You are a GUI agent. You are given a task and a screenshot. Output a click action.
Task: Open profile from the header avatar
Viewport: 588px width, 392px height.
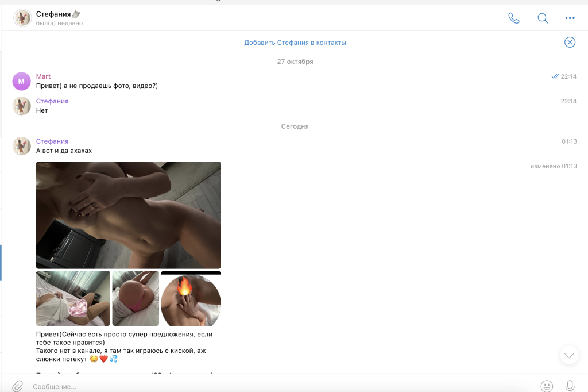tap(22, 18)
